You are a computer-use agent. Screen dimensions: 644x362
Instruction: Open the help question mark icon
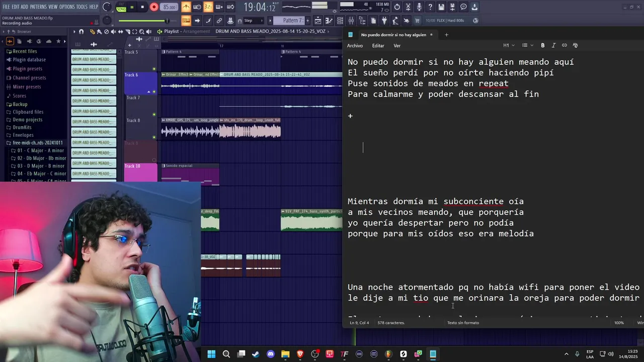pos(430,7)
